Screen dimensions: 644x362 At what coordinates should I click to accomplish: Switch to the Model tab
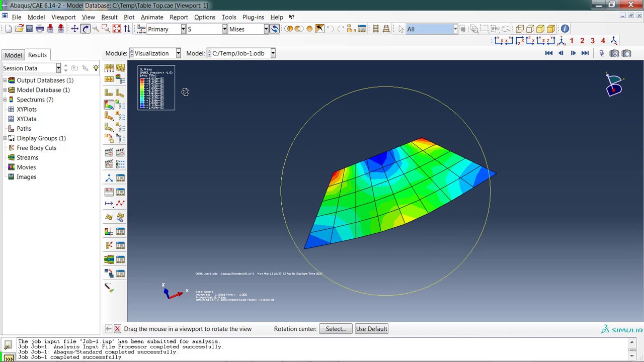point(13,55)
